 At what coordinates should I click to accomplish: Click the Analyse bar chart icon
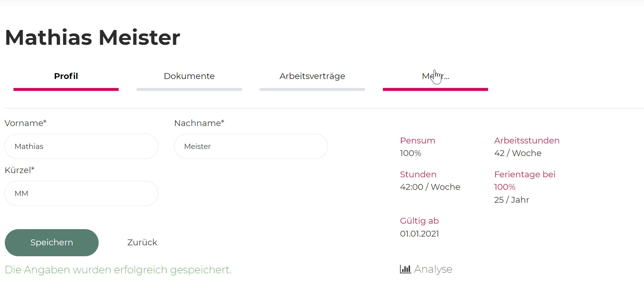pos(405,269)
